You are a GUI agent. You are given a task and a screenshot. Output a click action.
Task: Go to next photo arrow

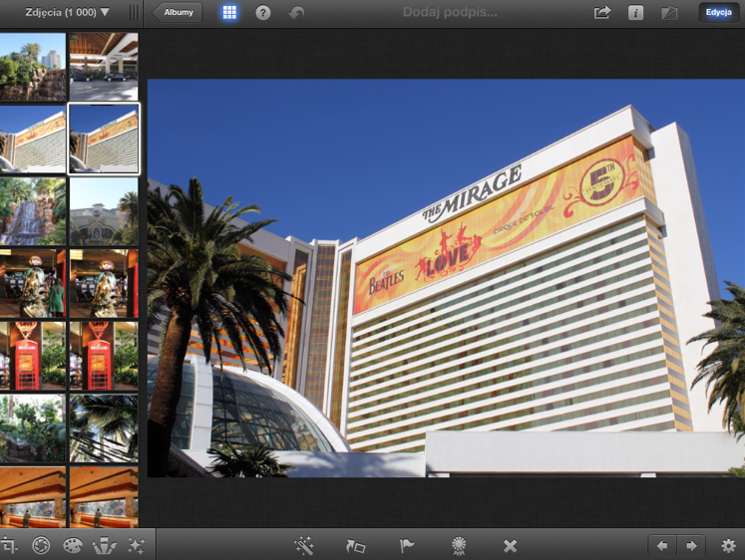(691, 546)
